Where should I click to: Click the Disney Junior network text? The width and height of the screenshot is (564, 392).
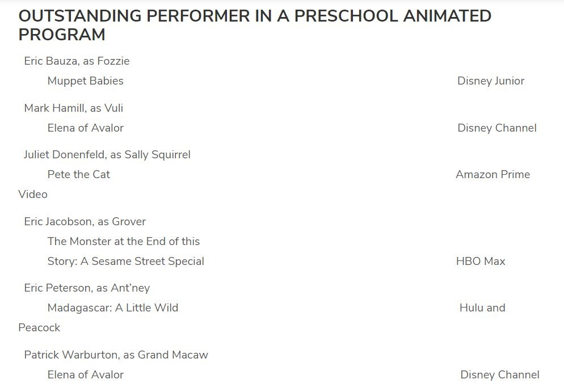[491, 81]
